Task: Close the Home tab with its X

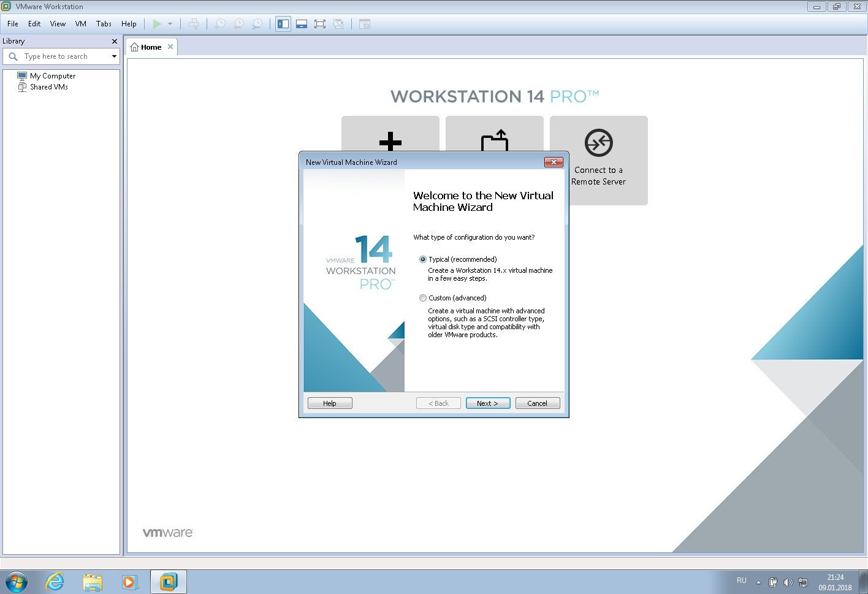Action: 170,47
